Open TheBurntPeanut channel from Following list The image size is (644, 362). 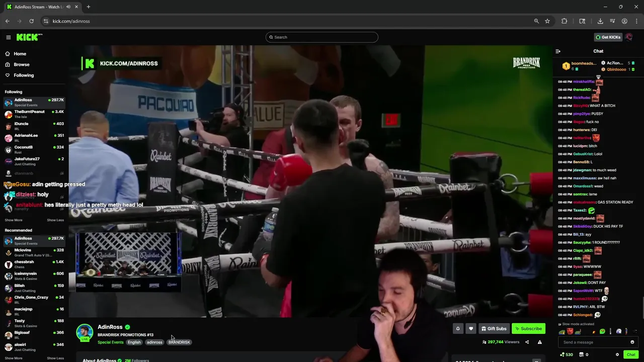[x=34, y=114]
